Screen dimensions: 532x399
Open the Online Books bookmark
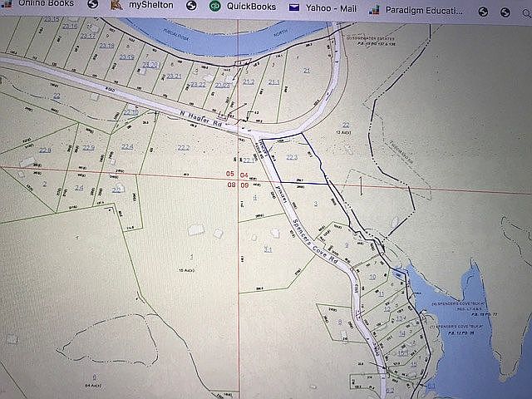tap(45, 4)
